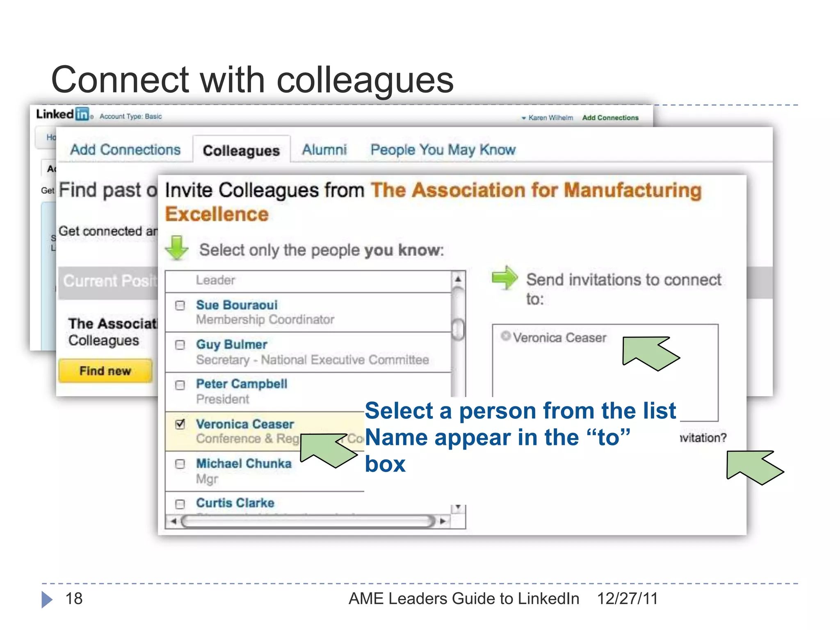
Task: Open Peter Campbell's profile name link
Action: coord(242,384)
